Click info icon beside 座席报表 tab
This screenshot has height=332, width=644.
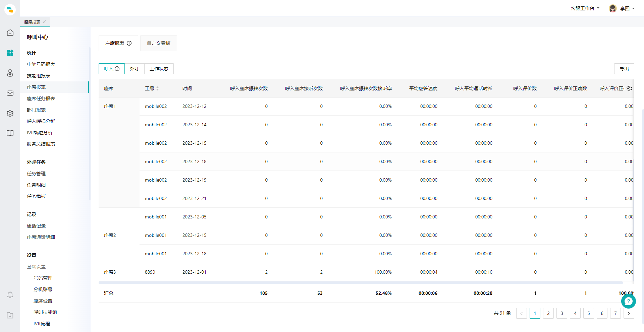129,43
